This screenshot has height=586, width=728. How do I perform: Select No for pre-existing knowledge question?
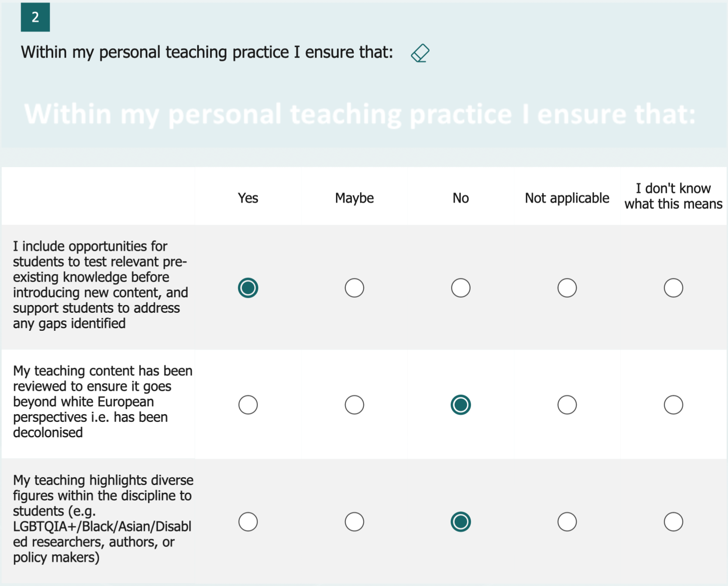[461, 288]
